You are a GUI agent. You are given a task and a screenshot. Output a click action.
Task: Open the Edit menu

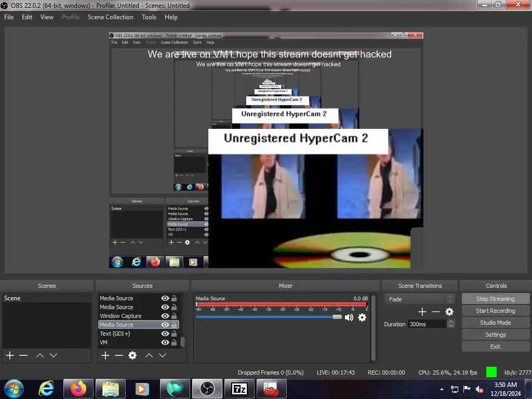tap(27, 17)
